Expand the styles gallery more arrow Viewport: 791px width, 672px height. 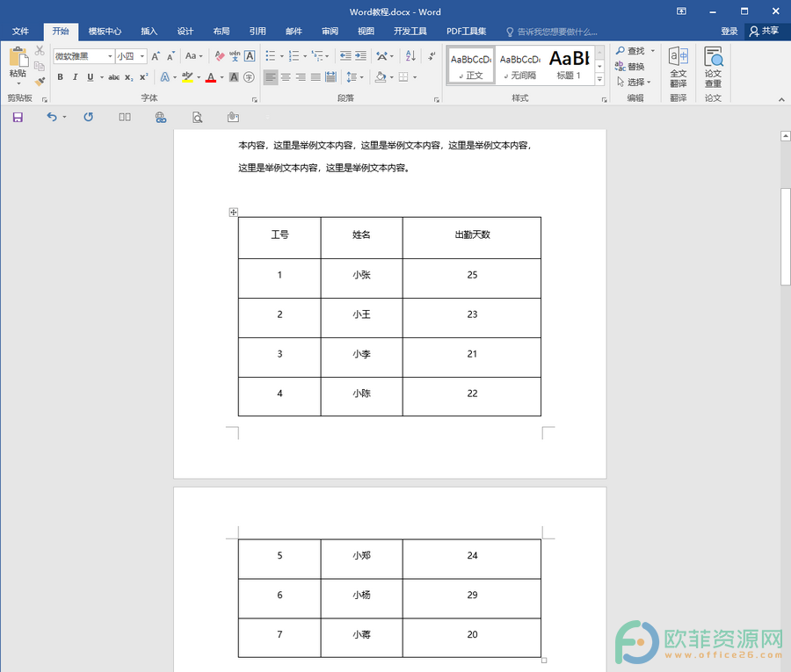(599, 79)
